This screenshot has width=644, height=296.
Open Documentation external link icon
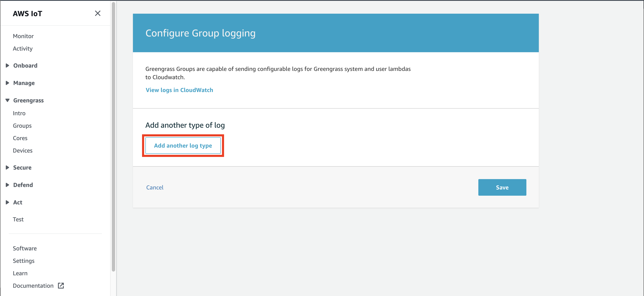pos(61,285)
